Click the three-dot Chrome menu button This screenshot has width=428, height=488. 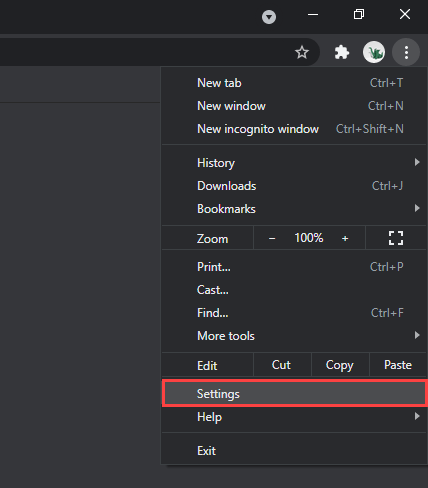[406, 52]
